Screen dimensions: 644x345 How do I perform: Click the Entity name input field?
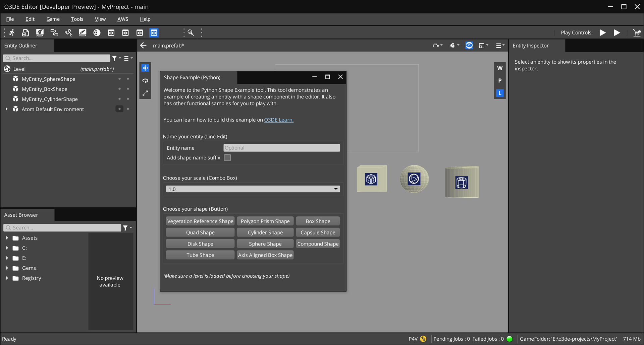point(281,148)
